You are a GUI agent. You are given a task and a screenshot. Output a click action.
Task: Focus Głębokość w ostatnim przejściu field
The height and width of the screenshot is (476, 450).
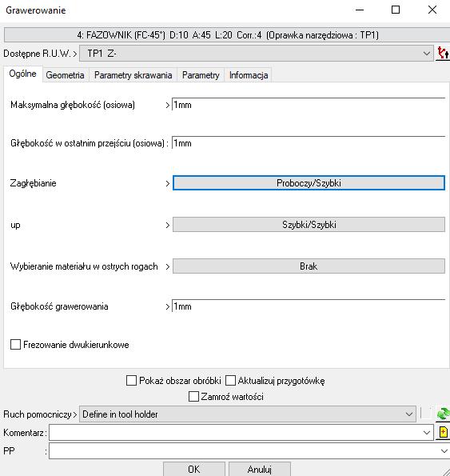(309, 143)
